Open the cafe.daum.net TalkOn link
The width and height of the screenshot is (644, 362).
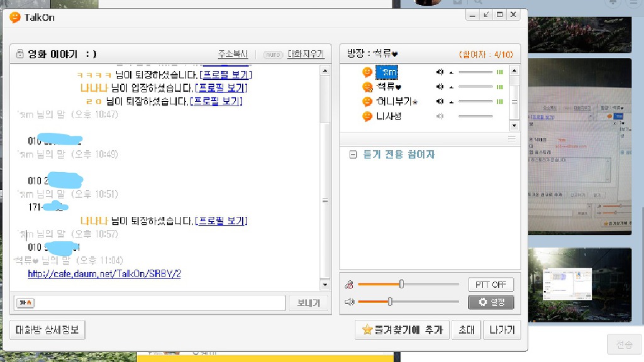click(x=104, y=274)
